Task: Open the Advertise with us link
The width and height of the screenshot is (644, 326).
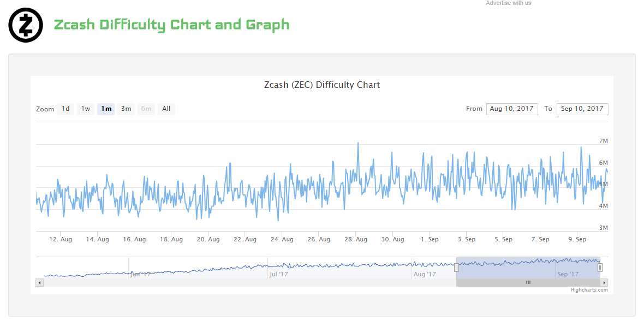Action: click(509, 3)
